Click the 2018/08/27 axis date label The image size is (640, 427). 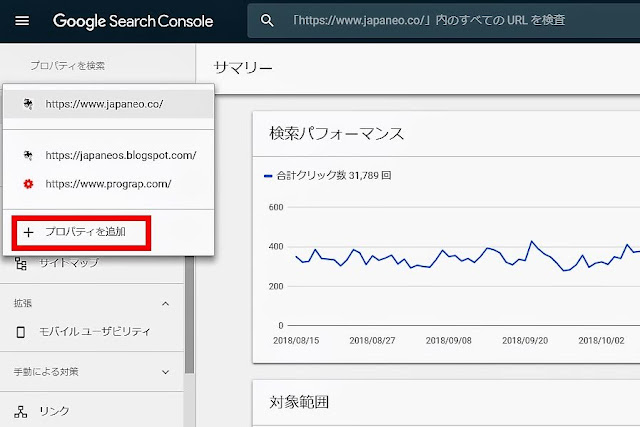(x=372, y=340)
